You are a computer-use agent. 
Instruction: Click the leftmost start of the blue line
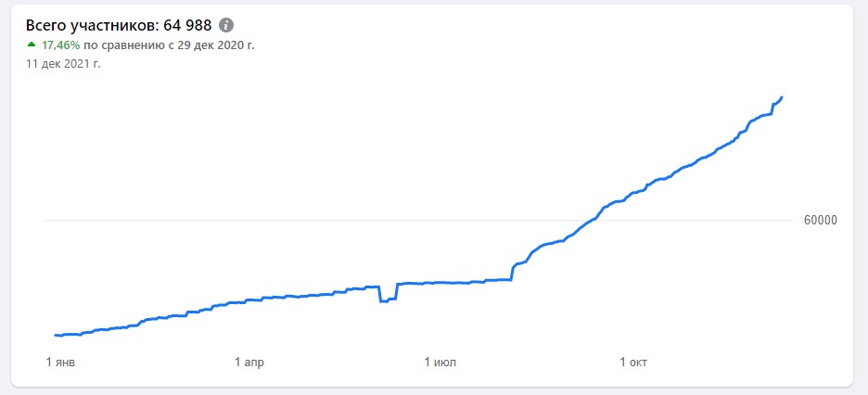coord(56,335)
